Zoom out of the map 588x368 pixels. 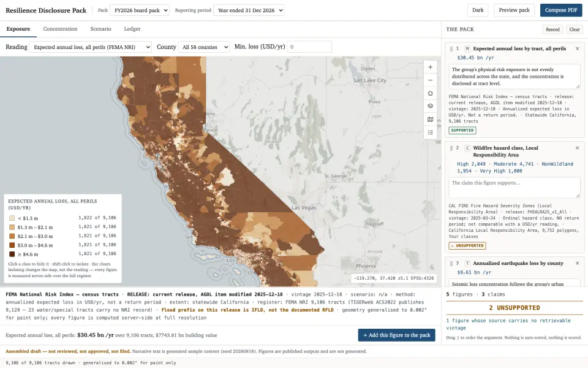430,80
